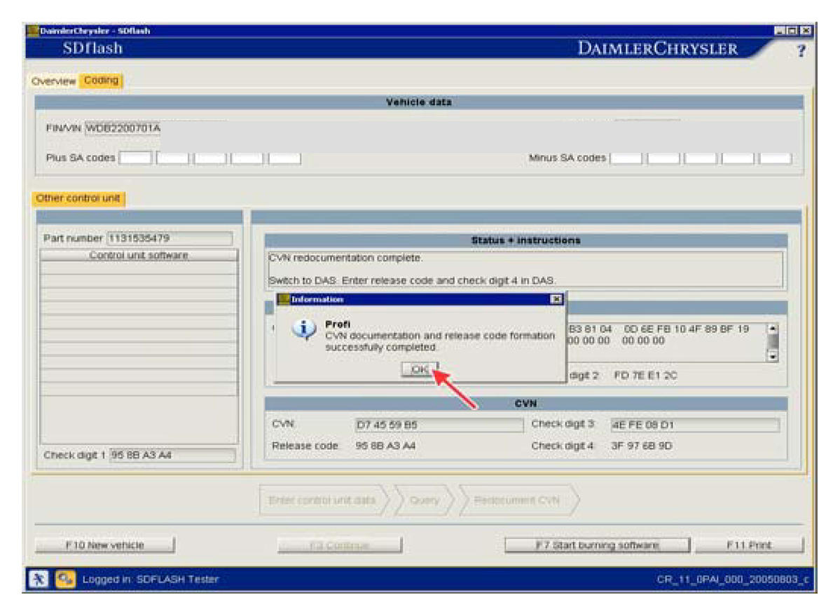Click the F3 Continue button
This screenshot has height=616, width=840.
click(x=340, y=545)
